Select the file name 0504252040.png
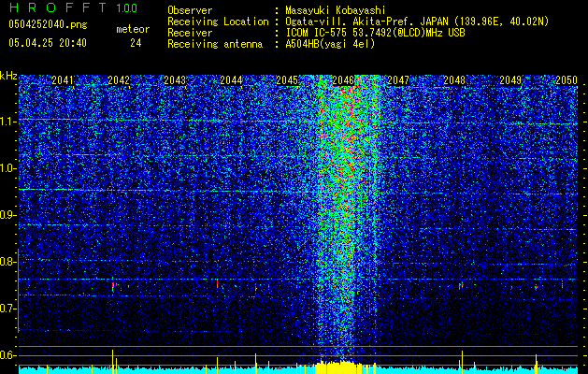 click(x=48, y=24)
